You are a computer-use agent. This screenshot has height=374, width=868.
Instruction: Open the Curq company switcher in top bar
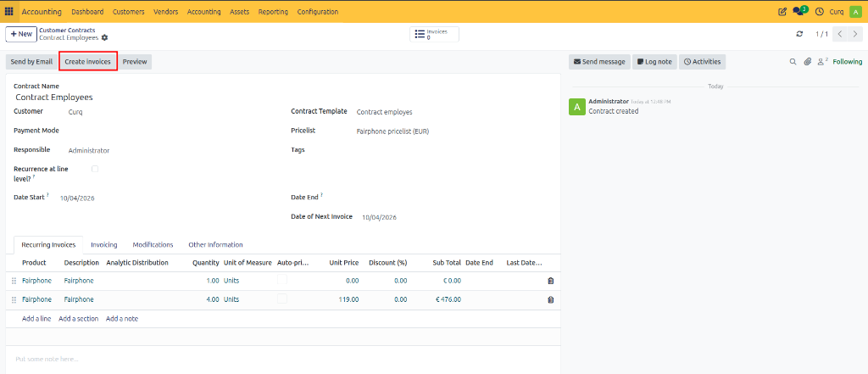pos(836,12)
